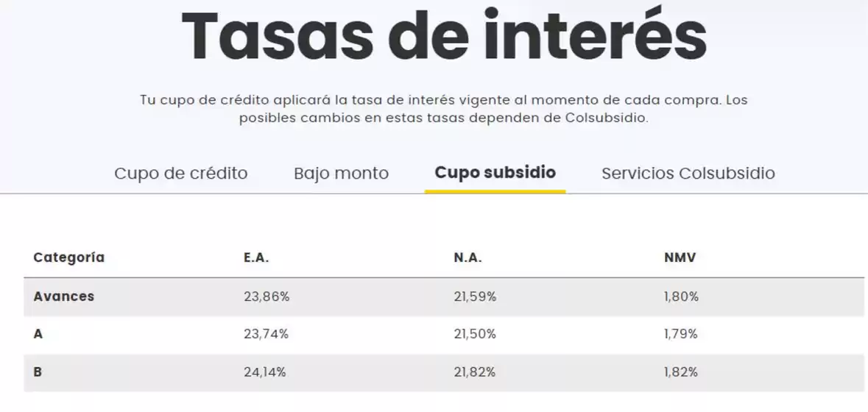Click the 24,14% rate in row B
The width and height of the screenshot is (868, 412).
click(265, 372)
